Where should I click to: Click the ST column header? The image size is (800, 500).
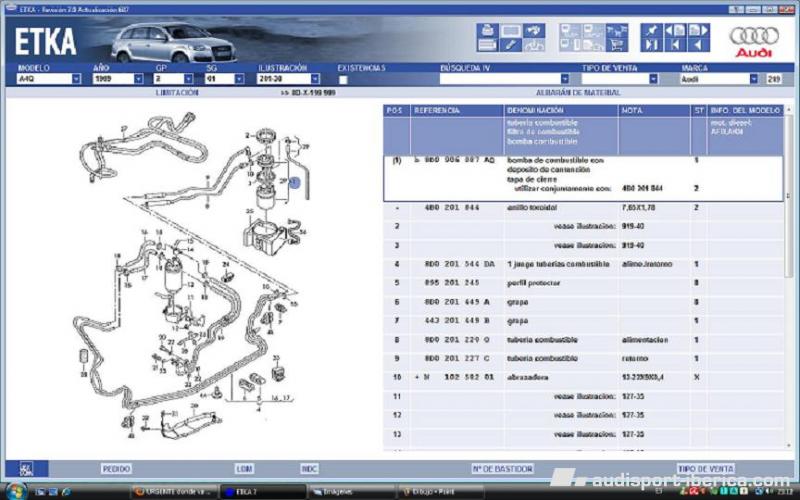698,111
